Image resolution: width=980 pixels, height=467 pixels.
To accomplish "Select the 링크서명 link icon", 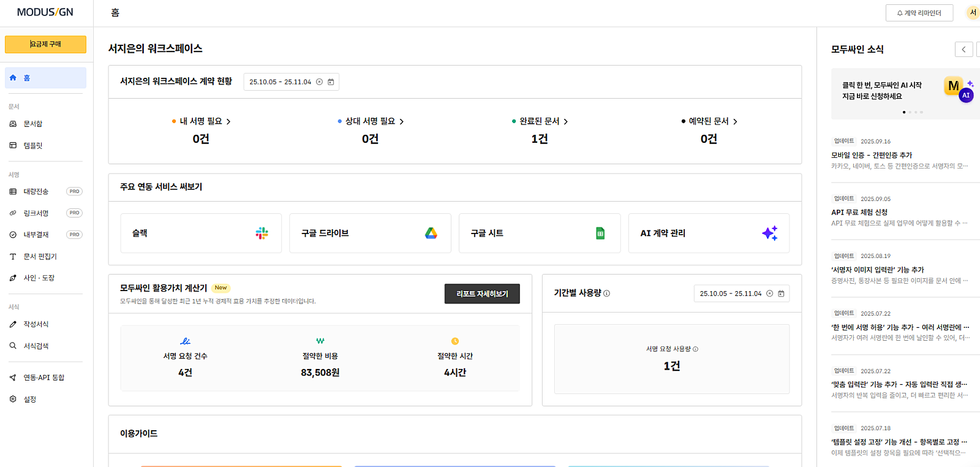I will [x=13, y=213].
